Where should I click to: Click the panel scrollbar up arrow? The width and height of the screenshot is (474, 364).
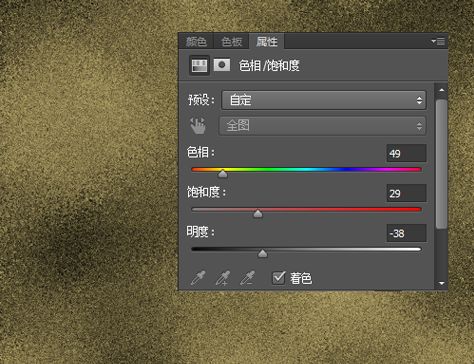tap(442, 90)
